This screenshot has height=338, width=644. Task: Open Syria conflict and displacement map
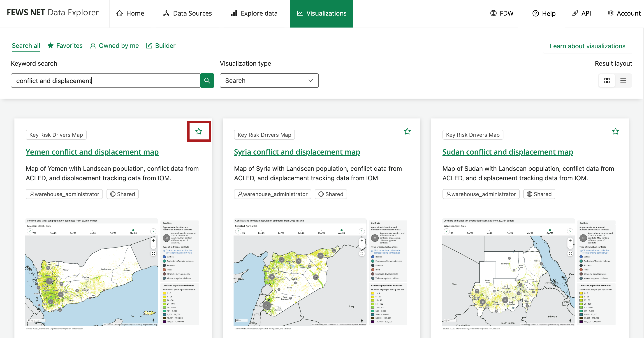pos(297,152)
